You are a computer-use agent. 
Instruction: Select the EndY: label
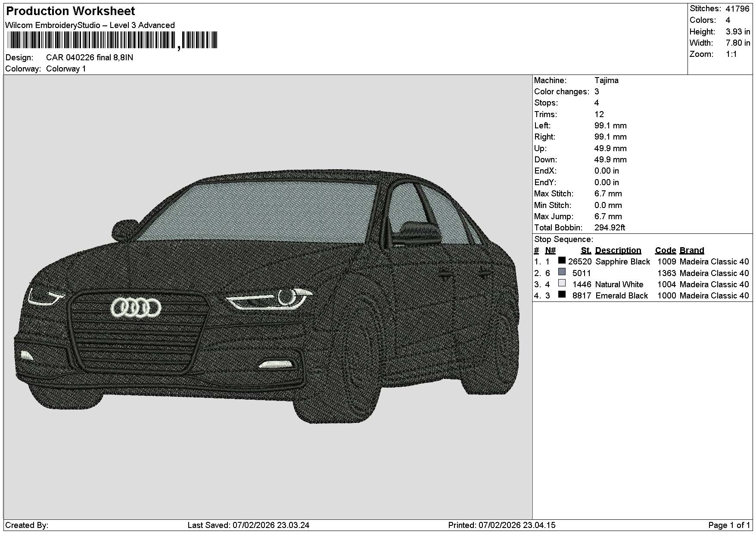click(x=544, y=183)
